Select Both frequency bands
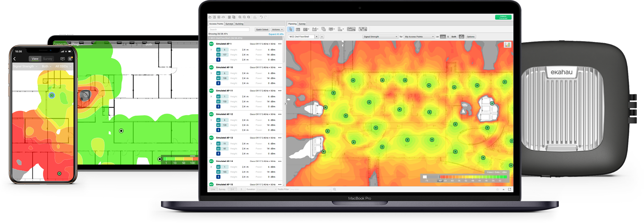The width and height of the screenshot is (644, 223). [454, 37]
